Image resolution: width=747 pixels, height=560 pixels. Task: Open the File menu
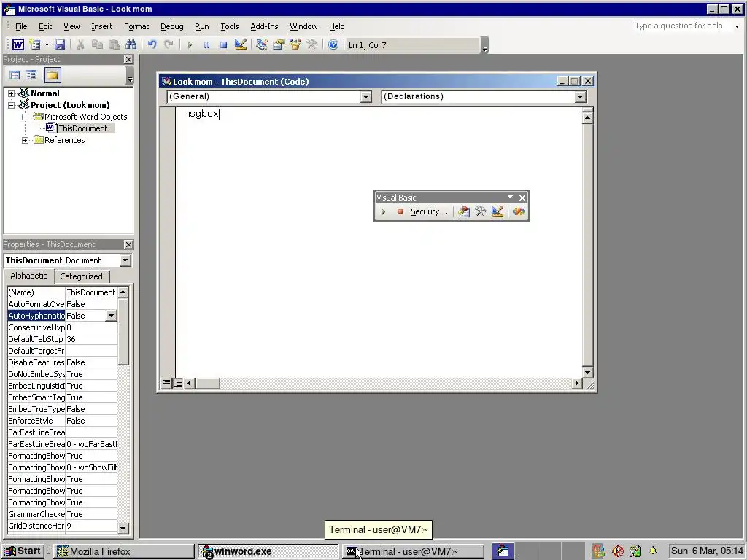tap(21, 26)
